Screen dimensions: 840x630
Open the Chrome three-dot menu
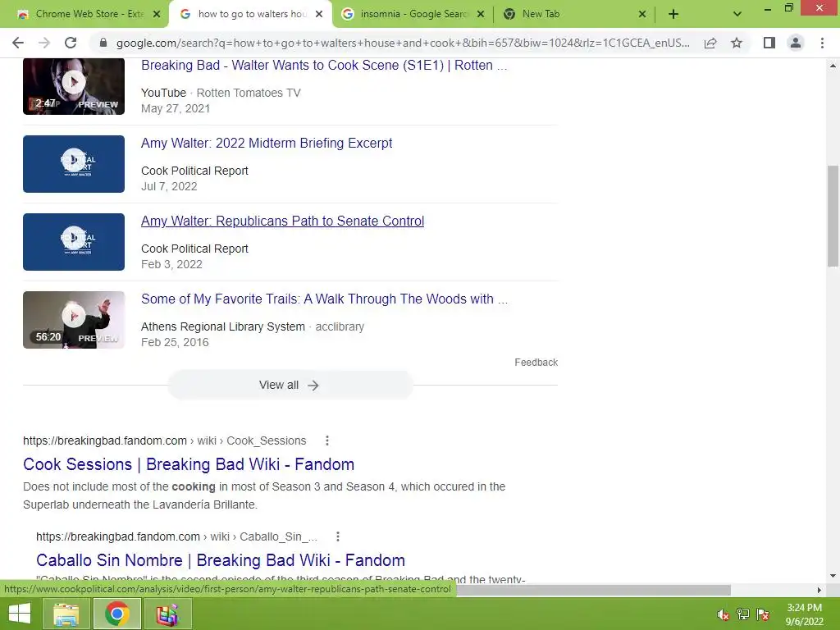pos(822,43)
